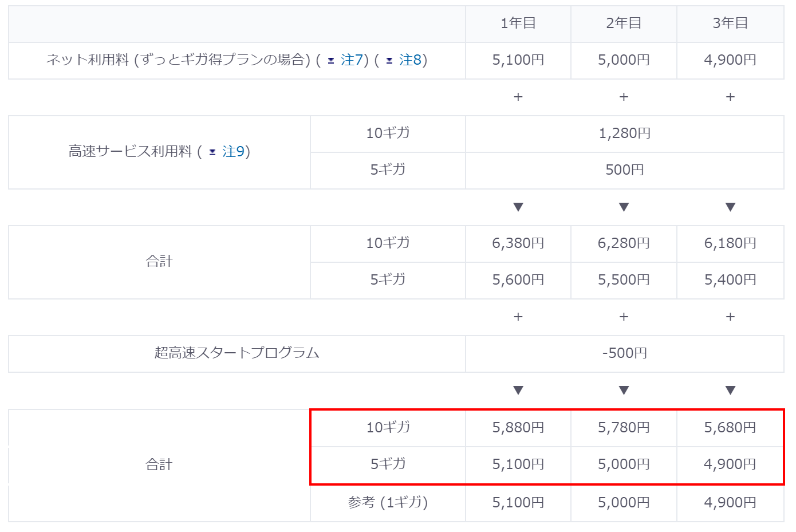Select the 6,280円 subtotal cell

click(624, 243)
